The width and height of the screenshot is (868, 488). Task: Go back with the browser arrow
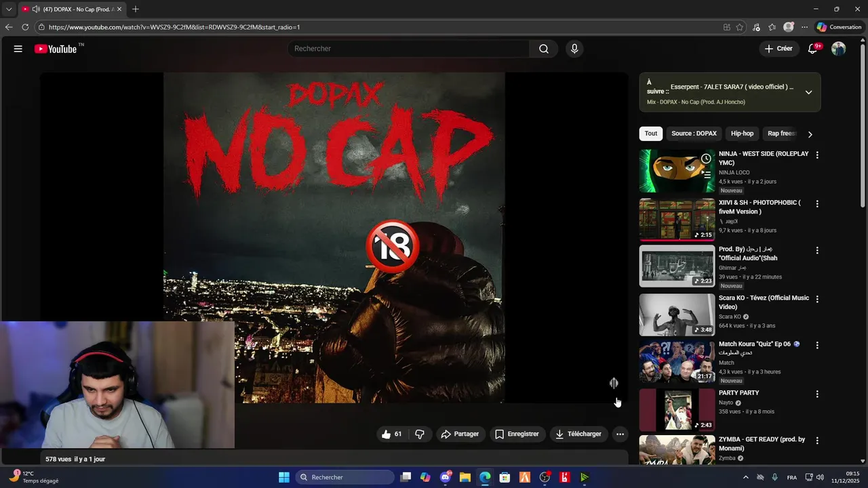point(9,27)
